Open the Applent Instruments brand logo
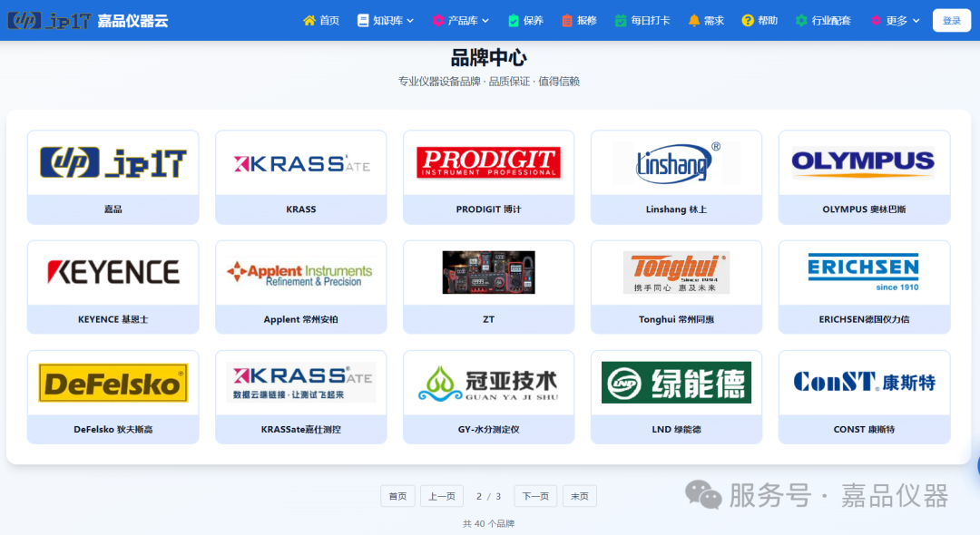 point(300,274)
